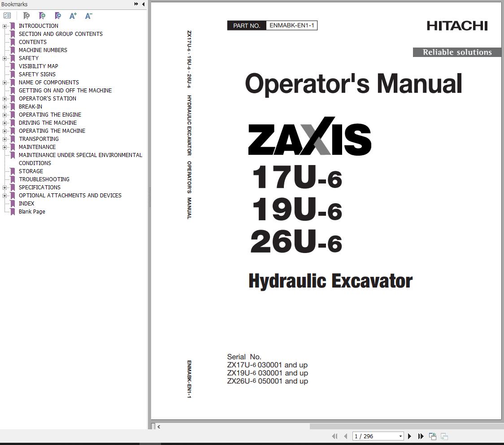Expand the INTRODUCTION bookmark
The image size is (504, 445).
pyautogui.click(x=4, y=26)
